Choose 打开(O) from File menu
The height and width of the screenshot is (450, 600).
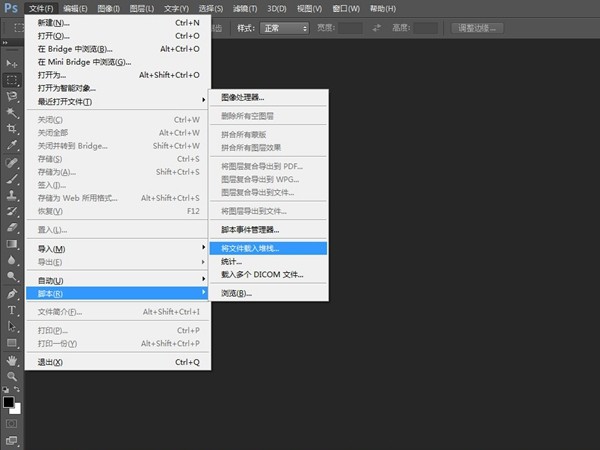pos(118,36)
